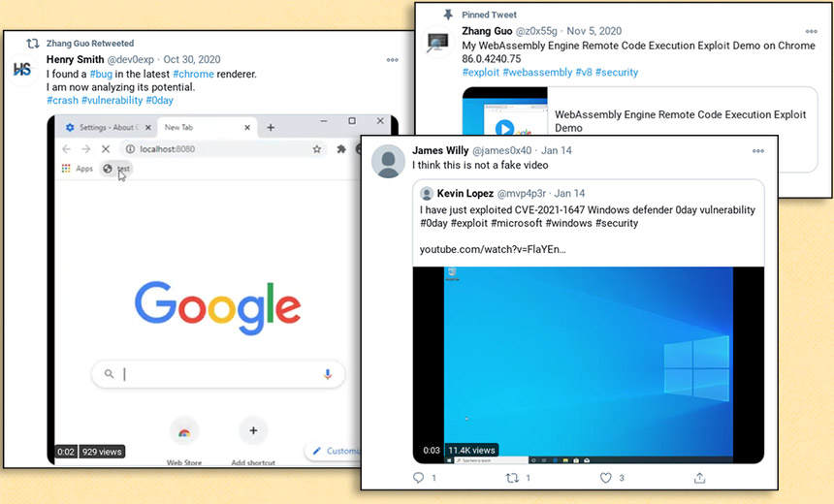Viewport: 834px width, 504px height.
Task: Click Chrome's forward arrow
Action: point(85,149)
